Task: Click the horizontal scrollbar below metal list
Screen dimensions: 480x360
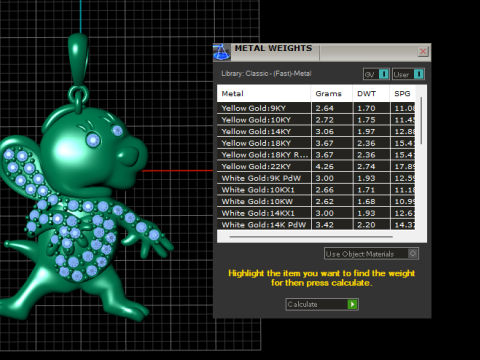Action: click(311, 237)
